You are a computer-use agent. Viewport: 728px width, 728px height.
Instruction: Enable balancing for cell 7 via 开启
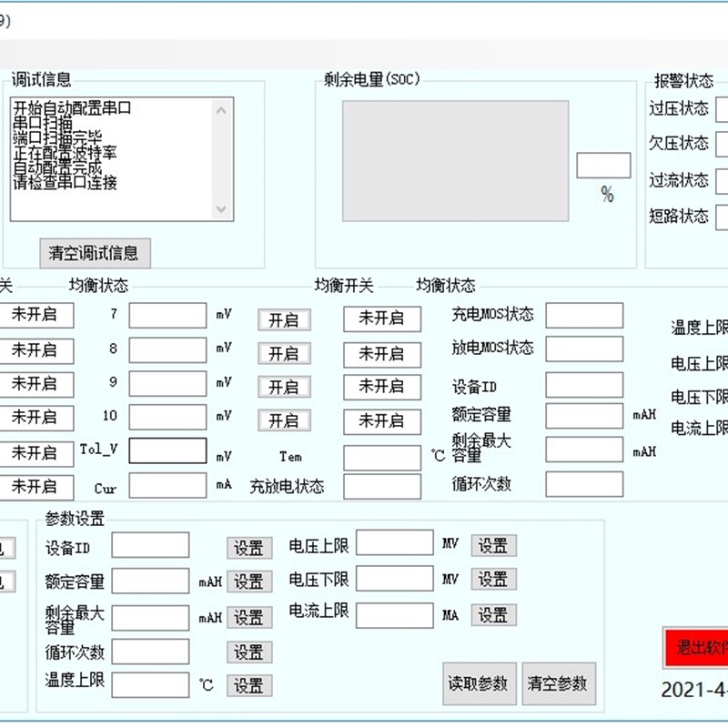click(283, 319)
